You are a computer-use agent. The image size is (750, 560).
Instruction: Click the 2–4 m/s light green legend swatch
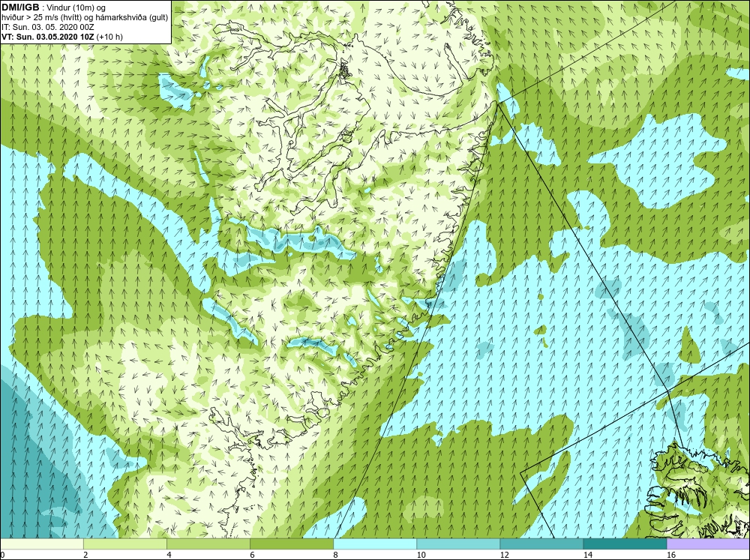pyautogui.click(x=124, y=544)
